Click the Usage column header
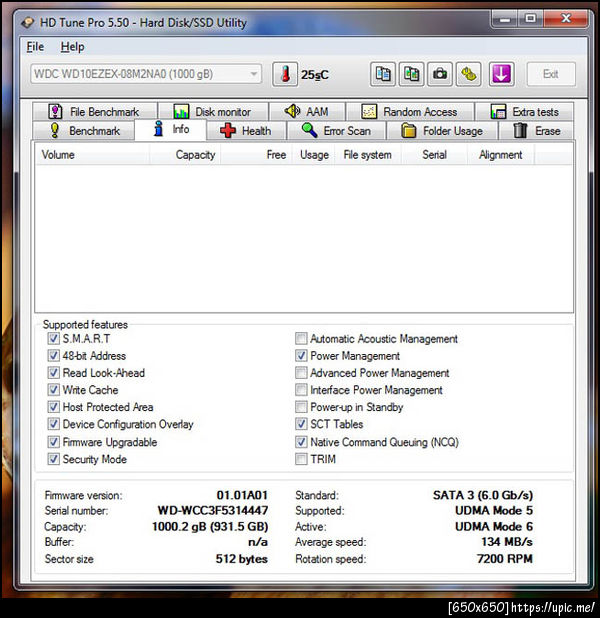 coord(314,154)
